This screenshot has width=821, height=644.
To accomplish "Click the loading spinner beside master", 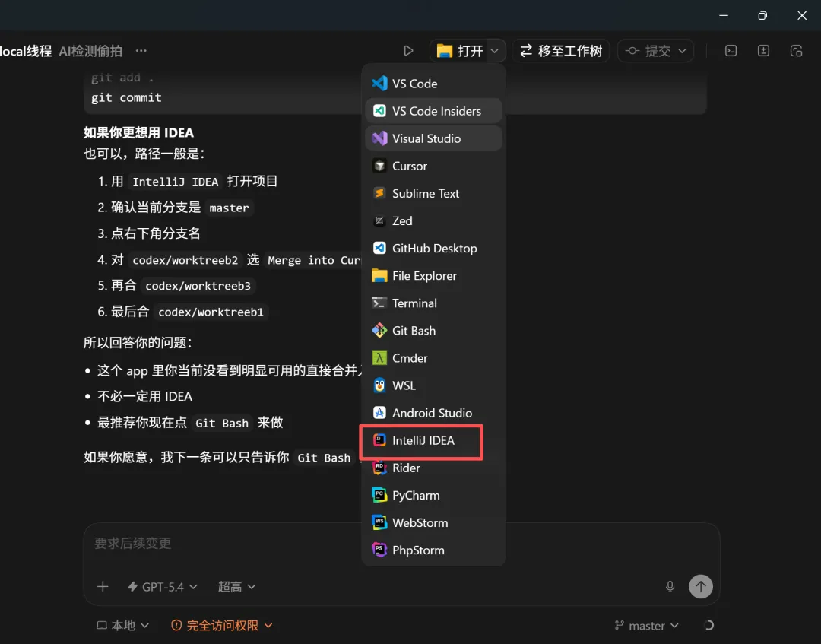I will pyautogui.click(x=708, y=625).
